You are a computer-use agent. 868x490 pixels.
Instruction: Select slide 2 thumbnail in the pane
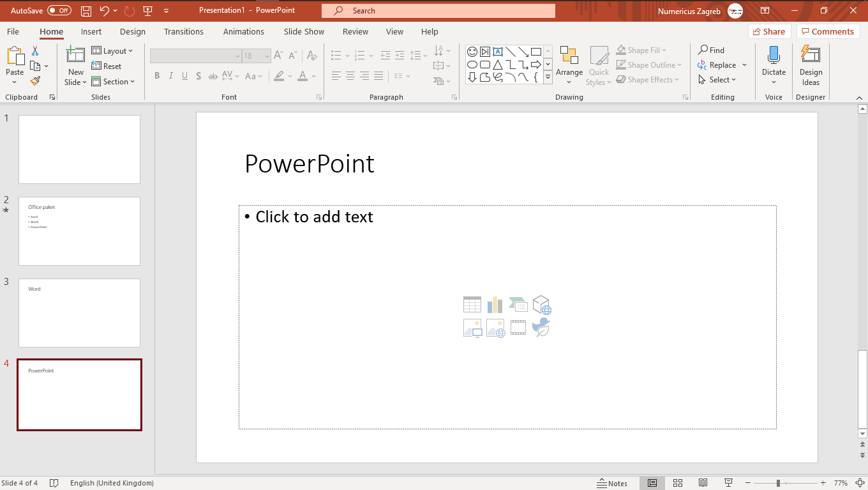pyautogui.click(x=79, y=231)
